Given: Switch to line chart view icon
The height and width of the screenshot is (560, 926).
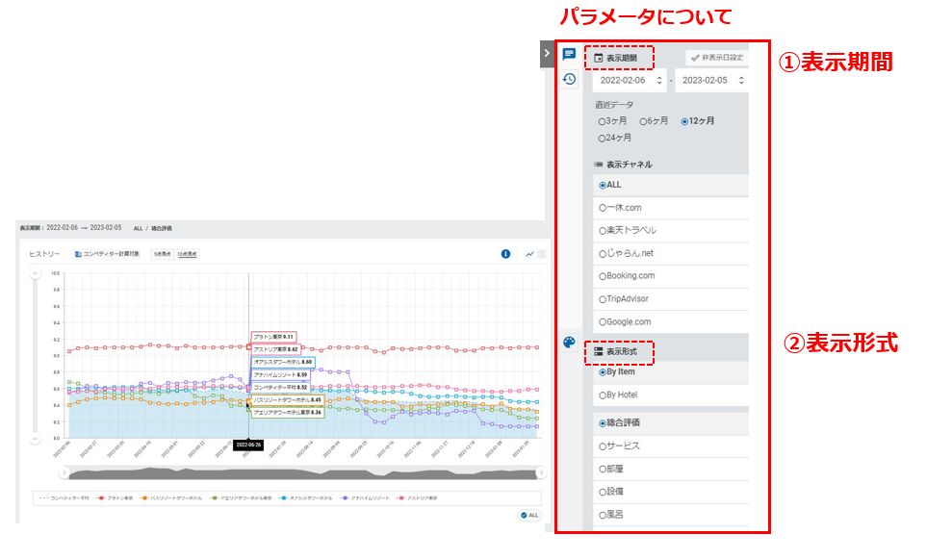Looking at the screenshot, I should [529, 254].
